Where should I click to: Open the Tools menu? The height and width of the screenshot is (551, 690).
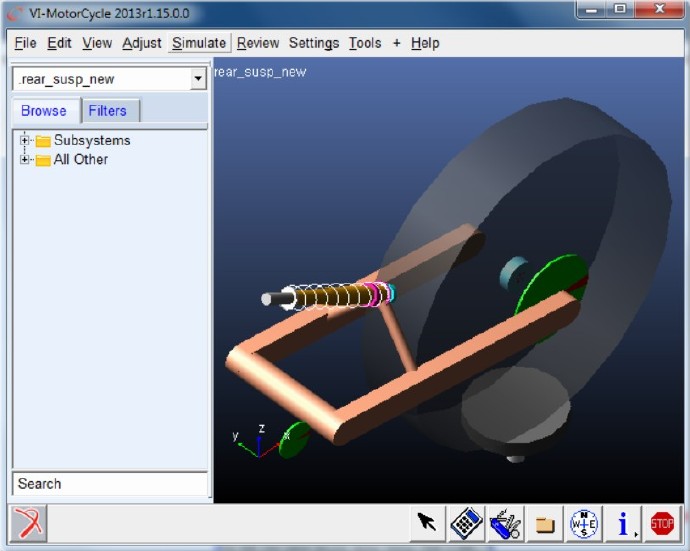coord(365,43)
